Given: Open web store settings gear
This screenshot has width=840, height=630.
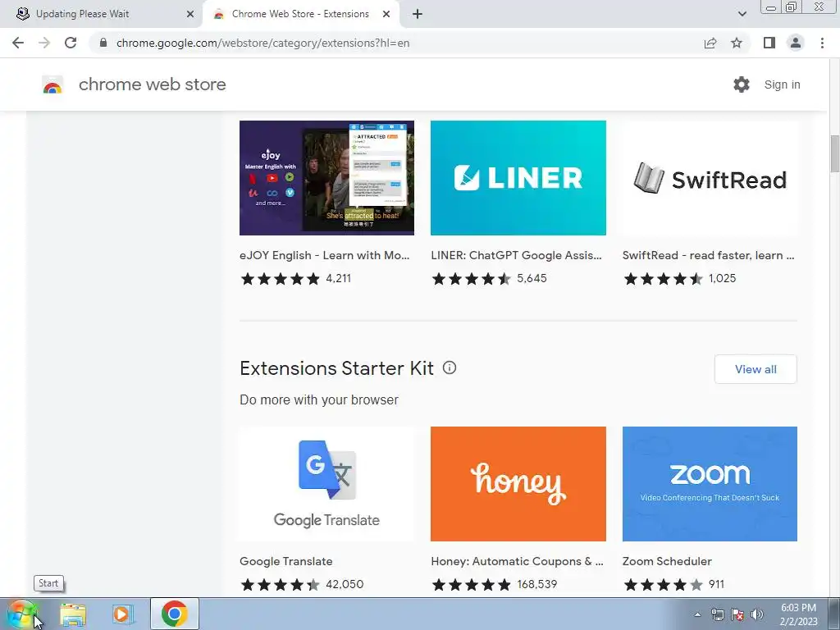Looking at the screenshot, I should (742, 84).
